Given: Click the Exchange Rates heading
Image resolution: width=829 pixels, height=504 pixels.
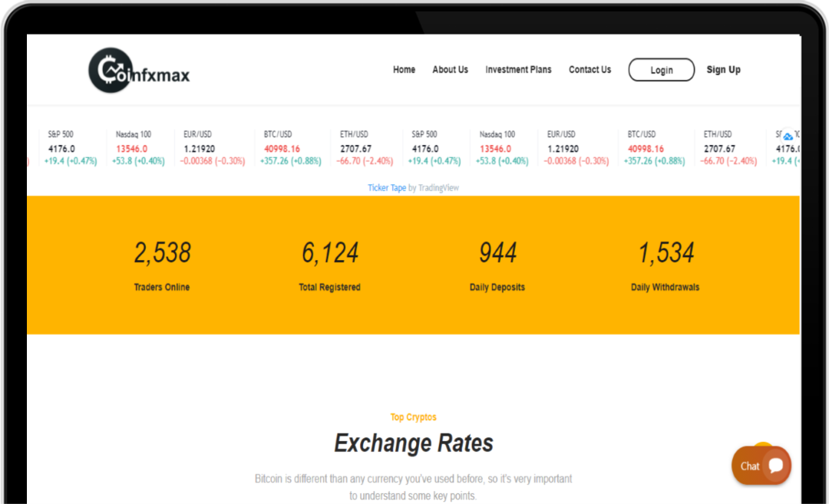Looking at the screenshot, I should pos(414,443).
